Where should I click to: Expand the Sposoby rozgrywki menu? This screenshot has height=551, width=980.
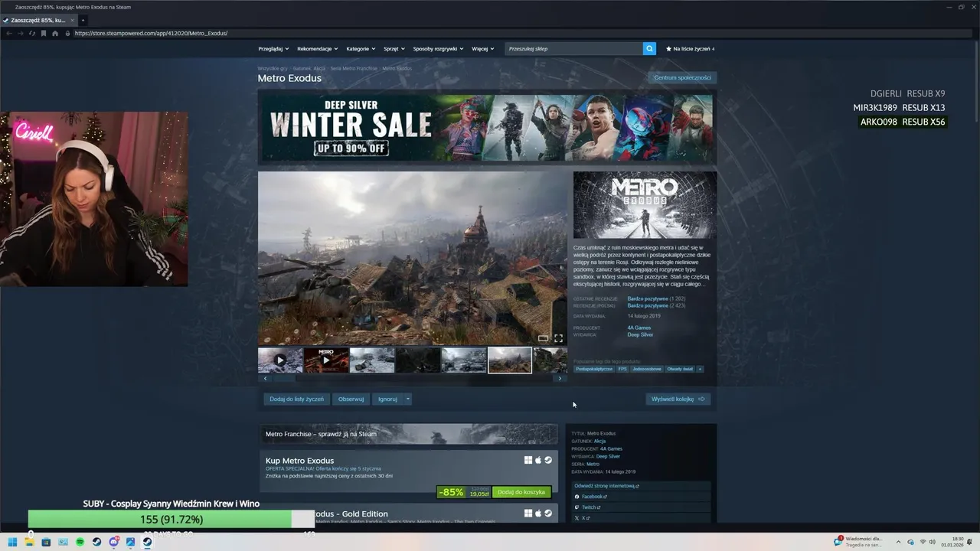click(x=438, y=49)
